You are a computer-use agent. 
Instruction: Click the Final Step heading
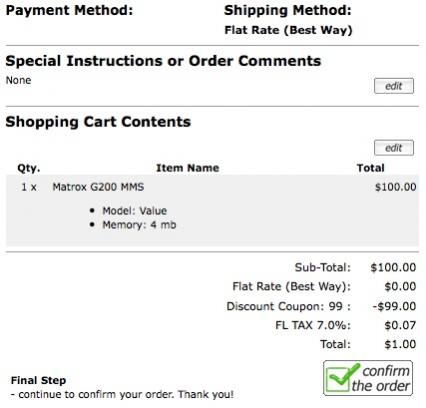[38, 380]
